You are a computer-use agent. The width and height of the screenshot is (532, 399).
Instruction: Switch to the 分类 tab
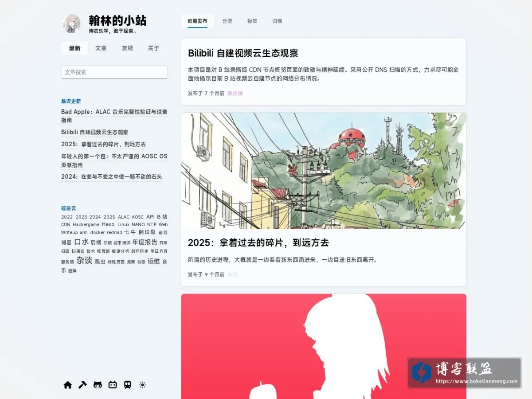point(227,21)
